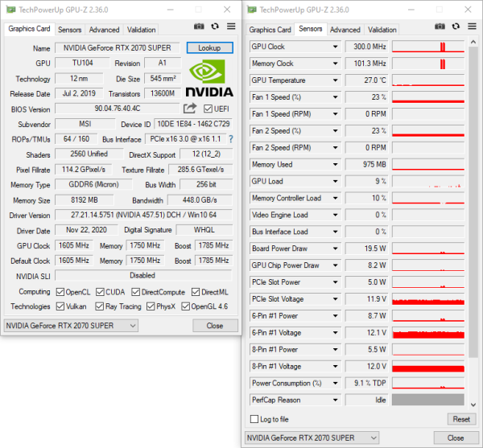
Task: Click Bus Interface question mark help icon
Action: click(x=231, y=139)
